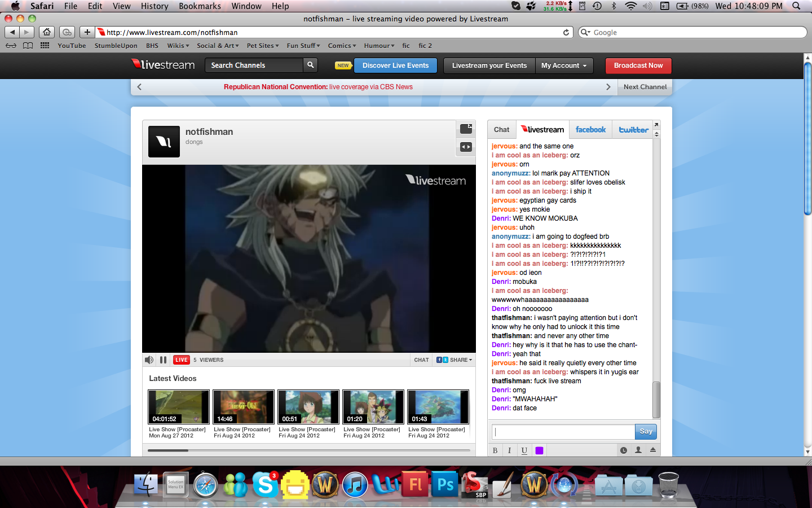
Task: Open the History menu
Action: tap(155, 6)
